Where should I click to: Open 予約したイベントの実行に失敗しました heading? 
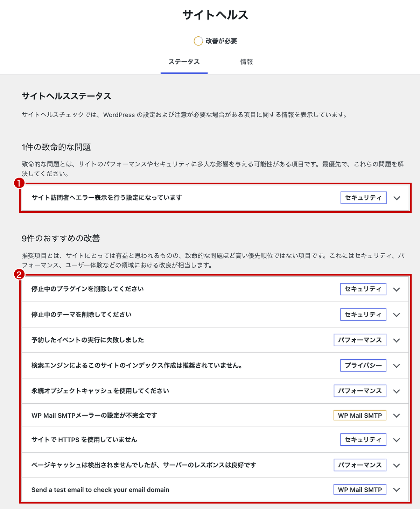pos(88,340)
